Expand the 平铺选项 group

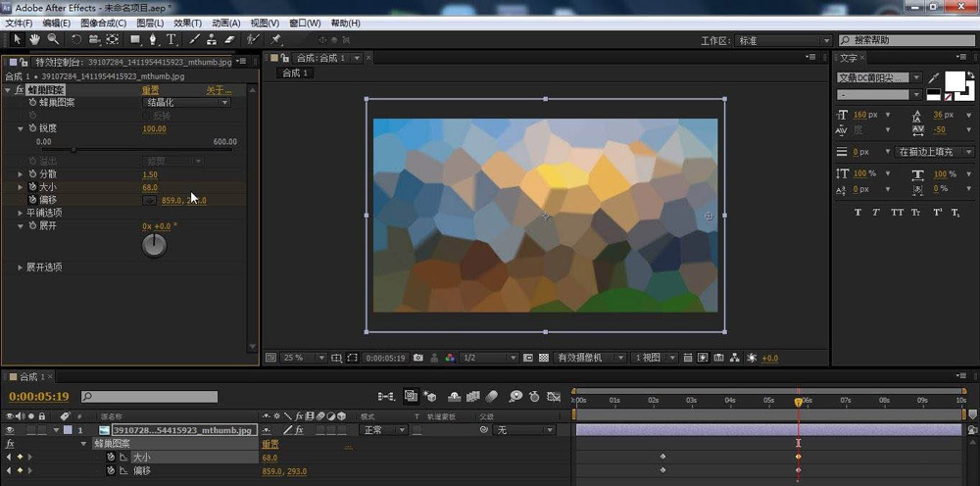click(20, 213)
